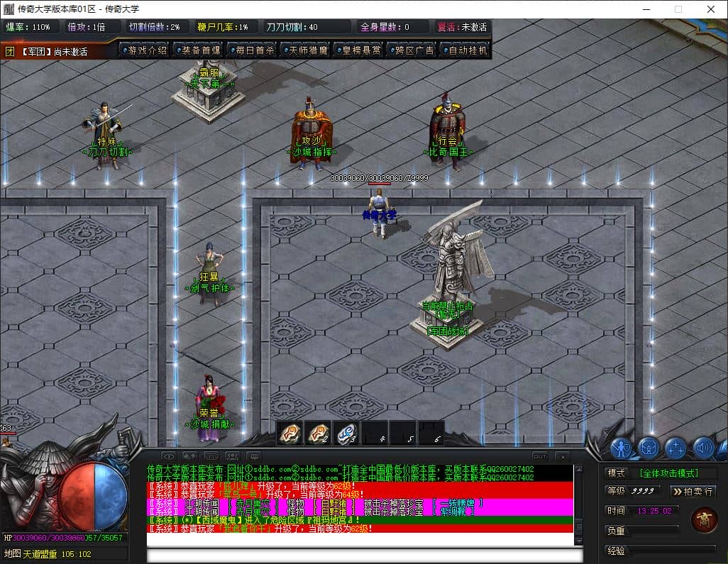Select empty quick slot 5

coord(403,433)
